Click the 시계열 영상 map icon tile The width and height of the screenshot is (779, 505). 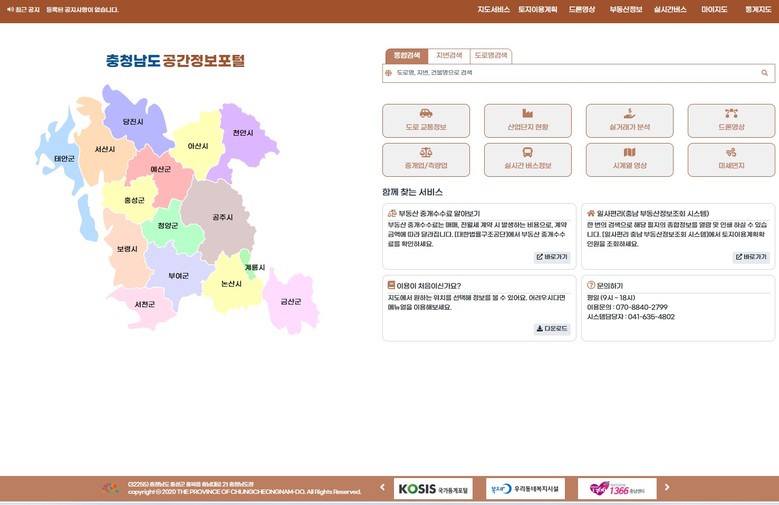(629, 159)
